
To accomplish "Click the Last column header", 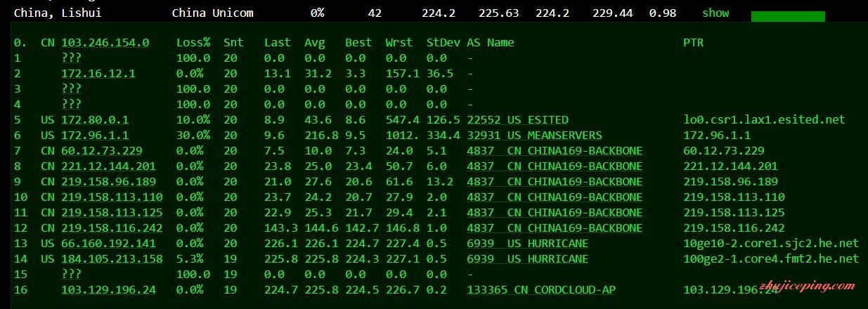I will [278, 43].
